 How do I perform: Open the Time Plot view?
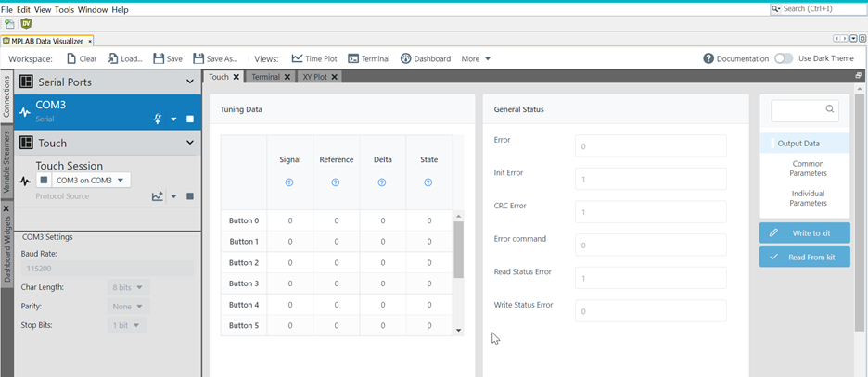point(297,58)
